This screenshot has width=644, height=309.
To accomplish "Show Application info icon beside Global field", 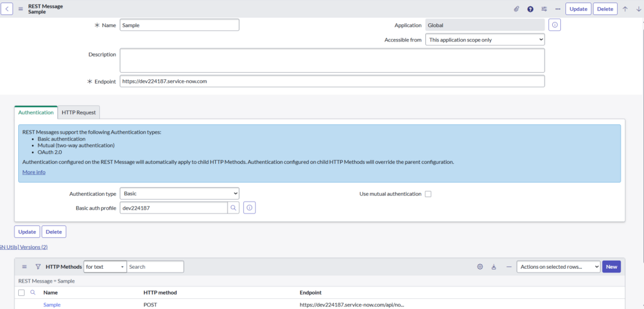I will pyautogui.click(x=555, y=25).
